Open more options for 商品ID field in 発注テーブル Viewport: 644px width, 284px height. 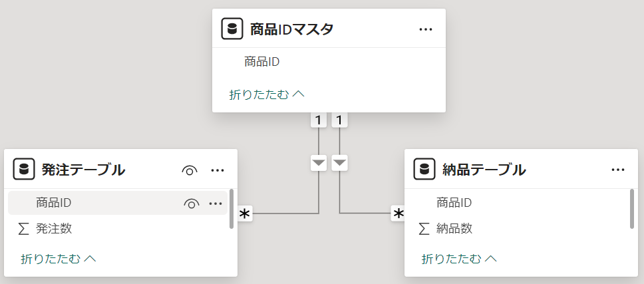(x=216, y=203)
